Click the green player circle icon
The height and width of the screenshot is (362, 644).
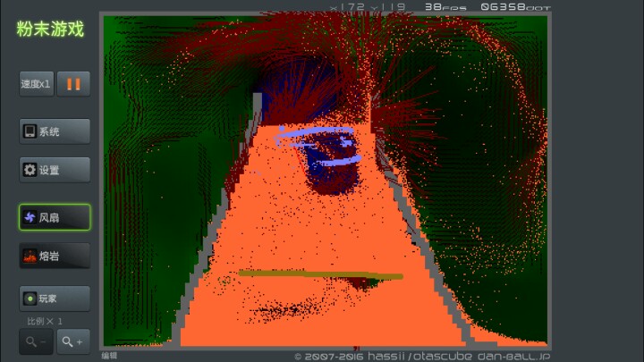(30, 299)
